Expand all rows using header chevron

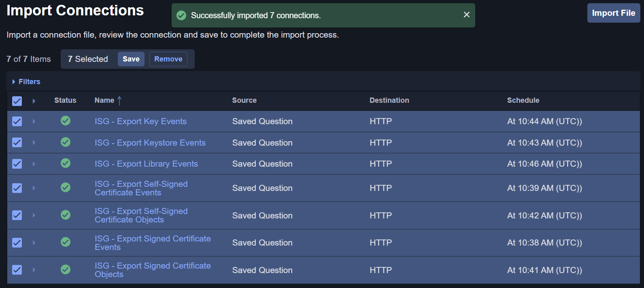pyautogui.click(x=34, y=101)
